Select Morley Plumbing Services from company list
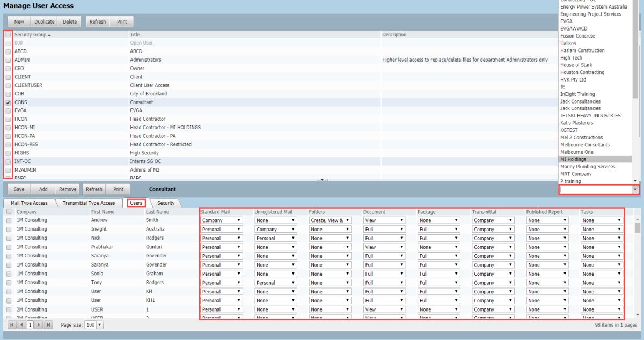The height and width of the screenshot is (340, 644). coord(596,167)
